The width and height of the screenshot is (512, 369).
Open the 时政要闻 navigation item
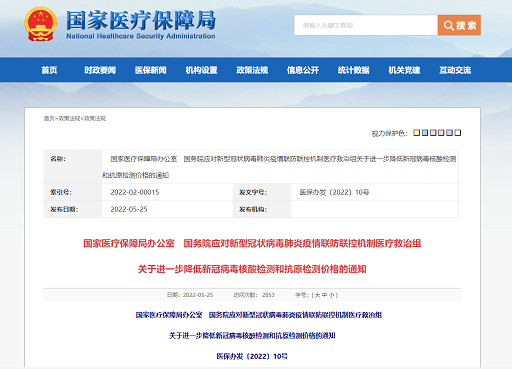pyautogui.click(x=100, y=70)
